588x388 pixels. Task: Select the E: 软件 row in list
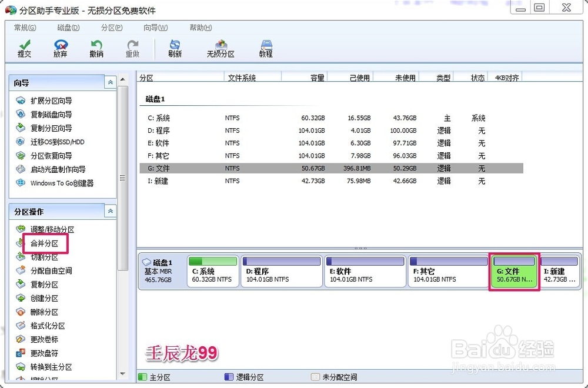point(331,143)
